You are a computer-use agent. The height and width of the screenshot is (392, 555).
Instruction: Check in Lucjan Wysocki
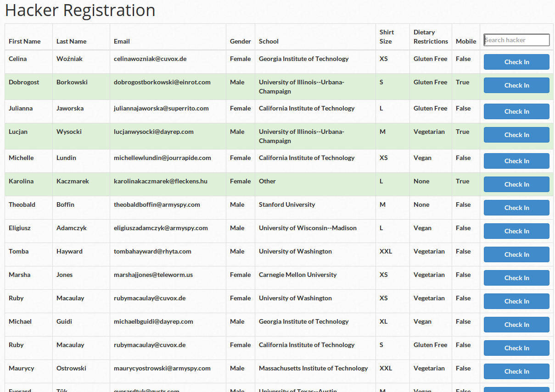(x=516, y=135)
